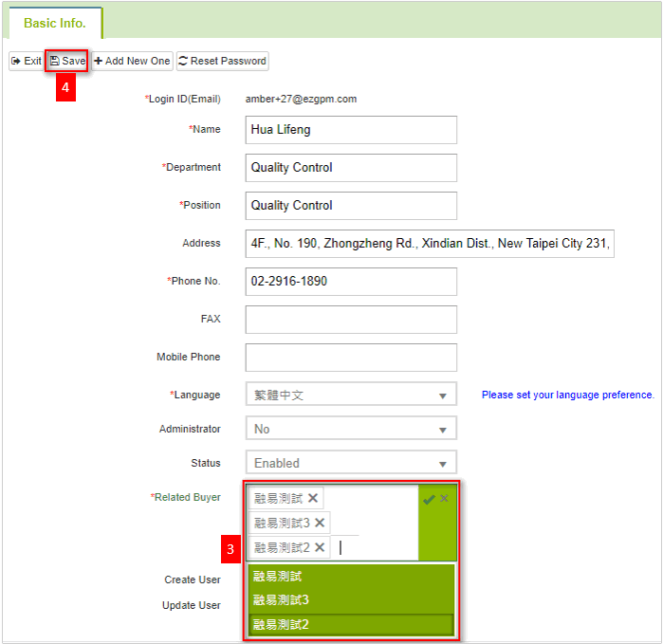The image size is (663, 644).
Task: Open the Basic Info. tab
Action: tap(55, 23)
